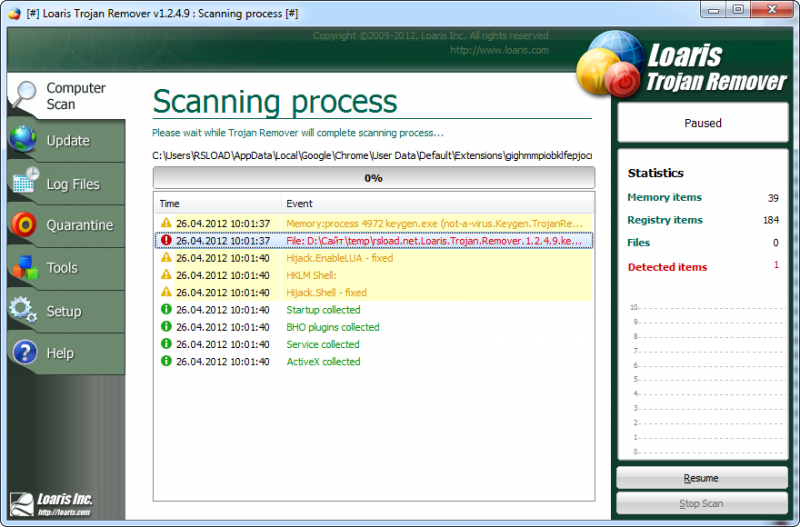Image resolution: width=800 pixels, height=527 pixels.
Task: Click the Help question mark icon
Action: 25,353
